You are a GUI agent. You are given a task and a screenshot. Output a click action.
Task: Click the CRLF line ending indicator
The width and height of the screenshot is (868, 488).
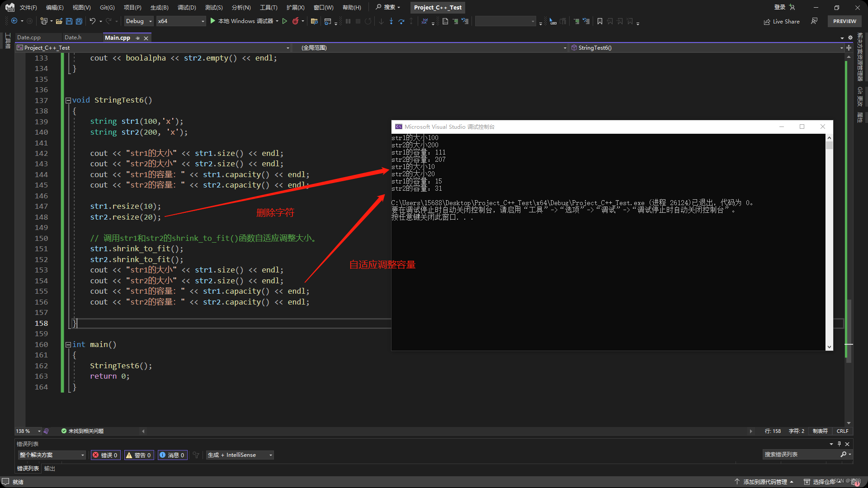[842, 431]
